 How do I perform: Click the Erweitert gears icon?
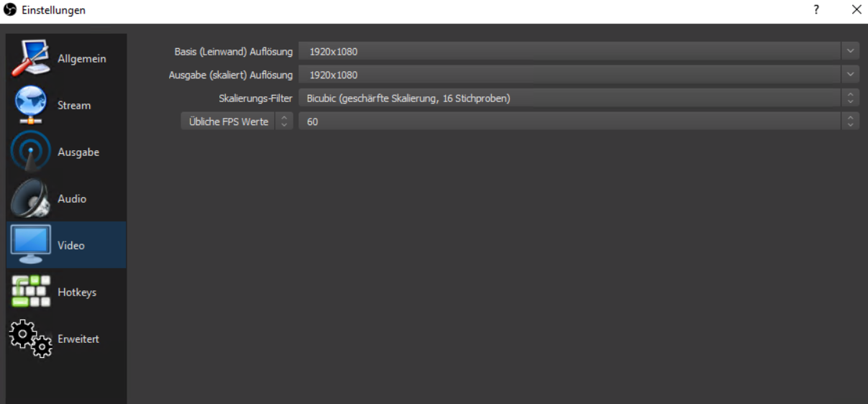coord(30,339)
